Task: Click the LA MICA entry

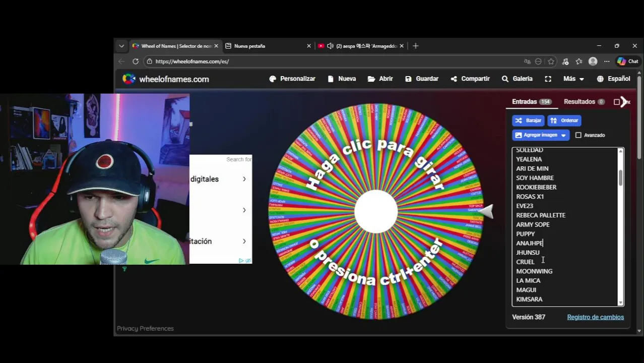Action: [528, 280]
